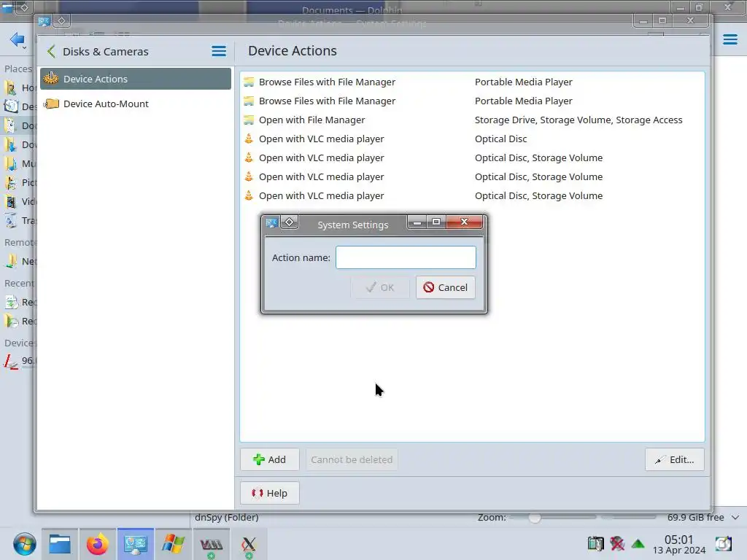747x560 pixels.
Task: Minimize the System Settings dialog
Action: click(417, 222)
